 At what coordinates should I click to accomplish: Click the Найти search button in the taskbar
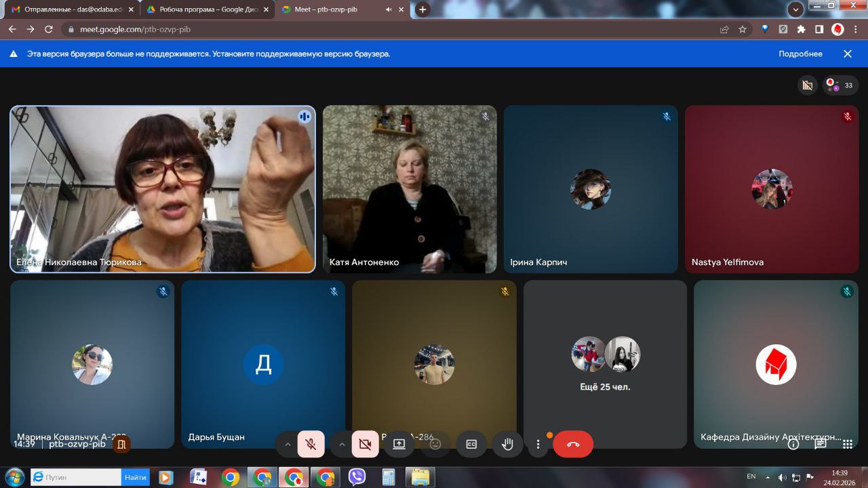pos(136,477)
